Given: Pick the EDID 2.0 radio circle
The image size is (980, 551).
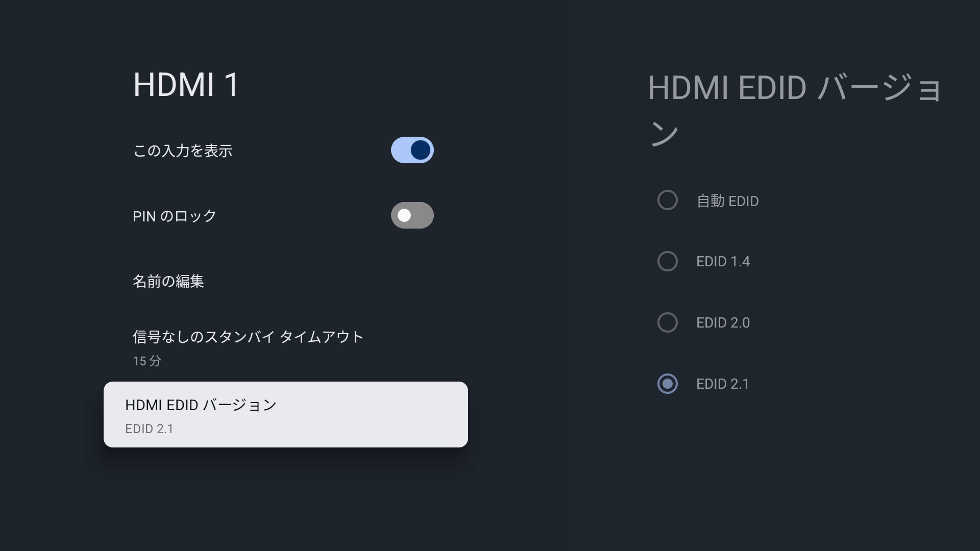Looking at the screenshot, I should [667, 322].
